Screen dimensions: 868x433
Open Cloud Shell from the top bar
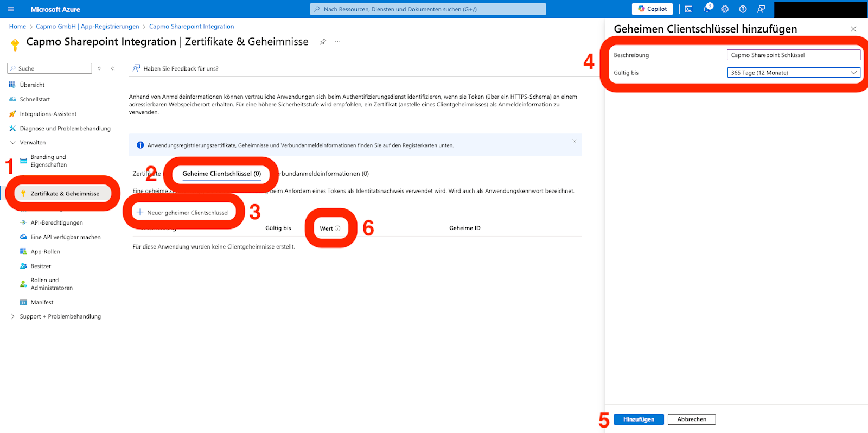[688, 9]
